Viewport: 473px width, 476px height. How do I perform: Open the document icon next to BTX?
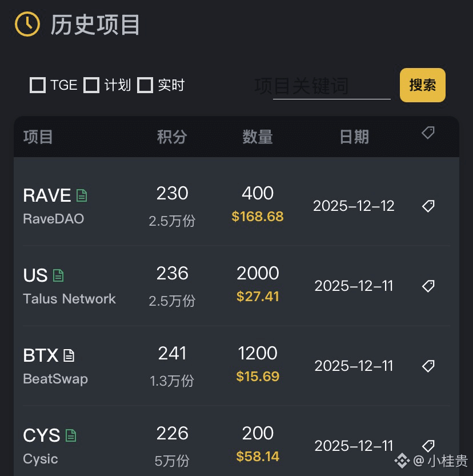pyautogui.click(x=69, y=355)
